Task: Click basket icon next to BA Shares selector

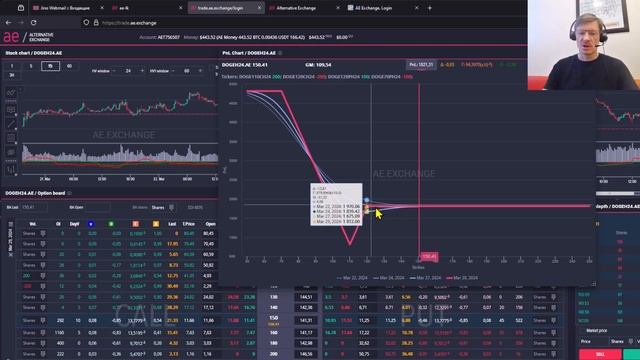Action: 171,207
